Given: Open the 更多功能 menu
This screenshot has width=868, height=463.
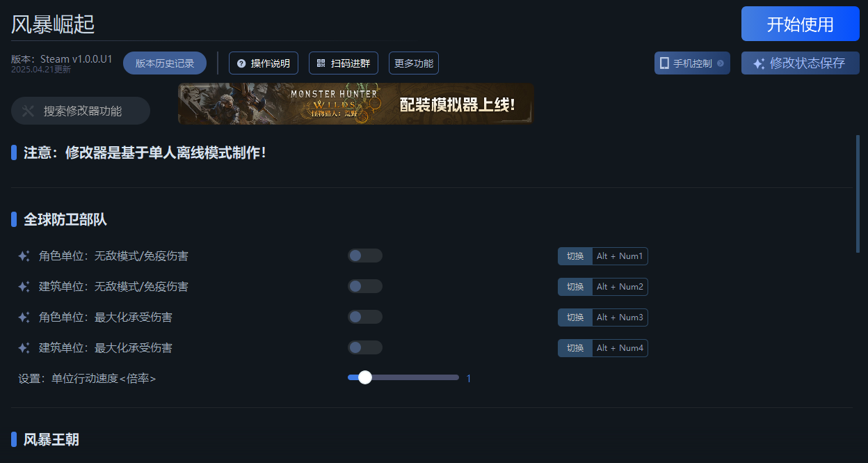Looking at the screenshot, I should pyautogui.click(x=413, y=63).
